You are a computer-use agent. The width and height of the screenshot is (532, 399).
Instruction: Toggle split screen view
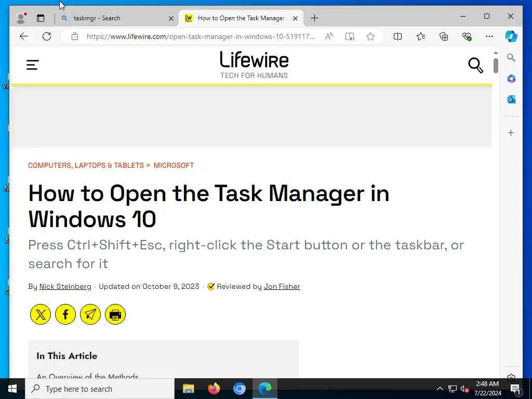(x=397, y=36)
